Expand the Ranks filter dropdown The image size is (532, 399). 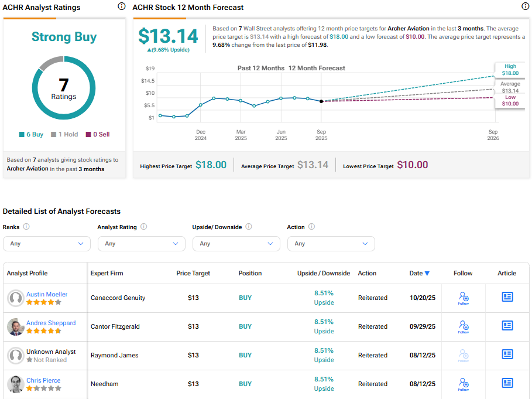tap(47, 244)
